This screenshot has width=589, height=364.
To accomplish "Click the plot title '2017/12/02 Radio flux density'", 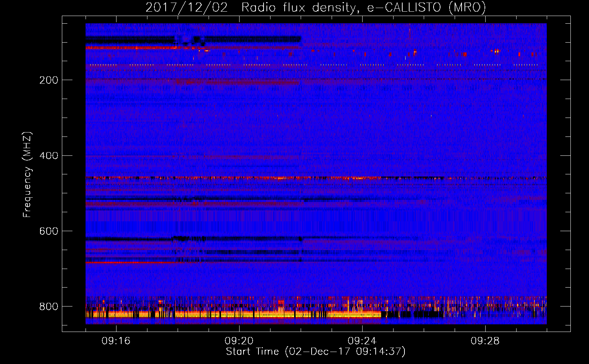I will (316, 7).
